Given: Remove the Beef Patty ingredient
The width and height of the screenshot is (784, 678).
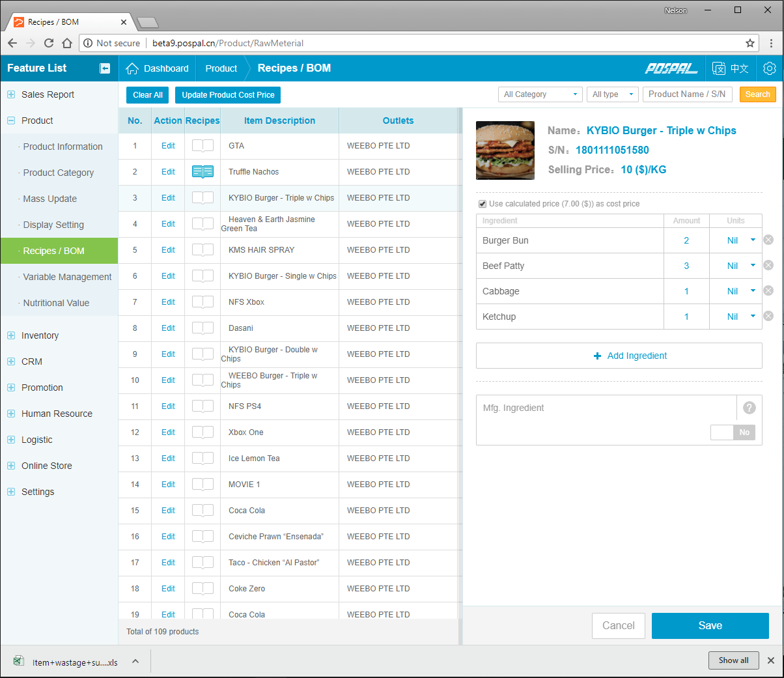Looking at the screenshot, I should (x=768, y=265).
